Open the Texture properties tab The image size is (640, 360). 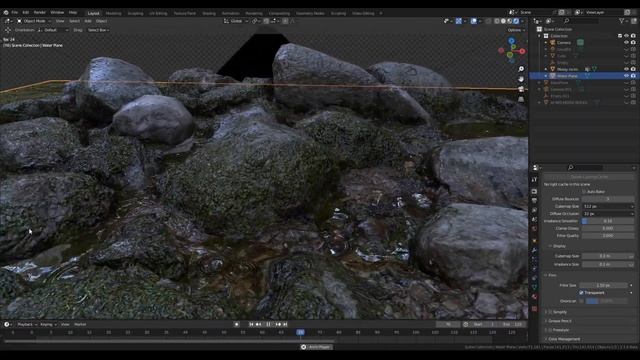pyautogui.click(x=535, y=308)
